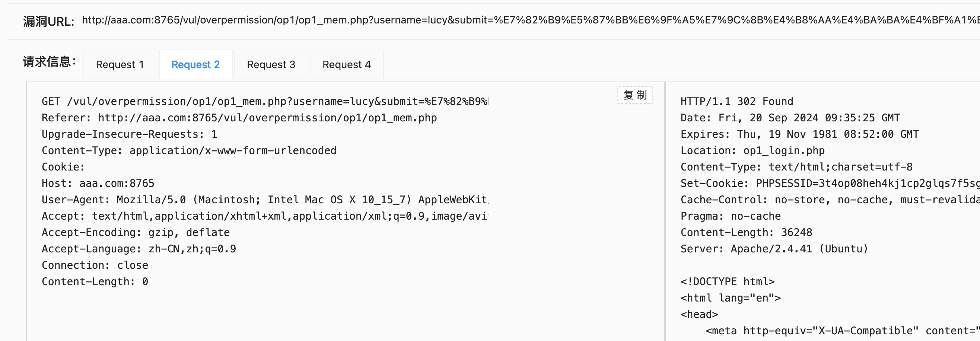Click the Upgrade-Insecure-Requests header line
This screenshot has height=341, width=980.
tap(129, 134)
